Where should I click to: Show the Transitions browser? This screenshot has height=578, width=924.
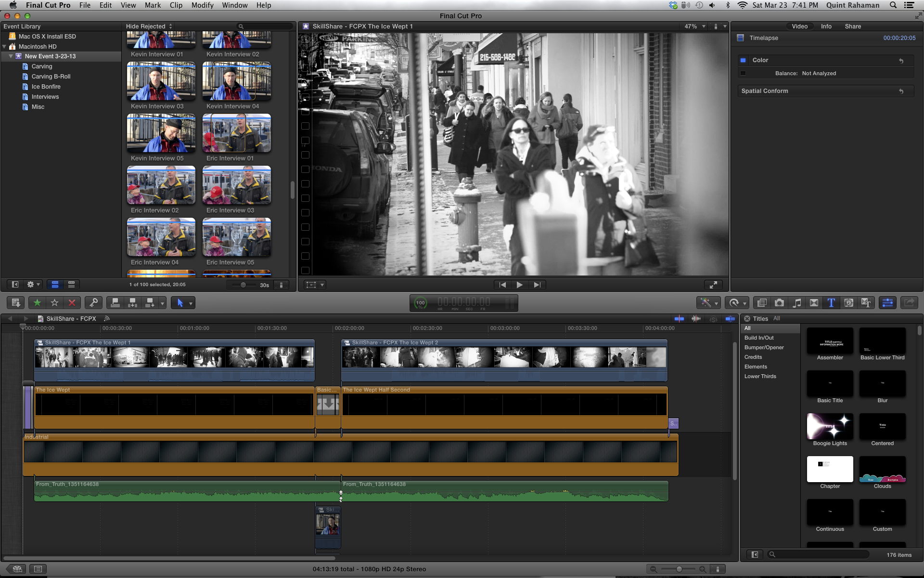814,302
